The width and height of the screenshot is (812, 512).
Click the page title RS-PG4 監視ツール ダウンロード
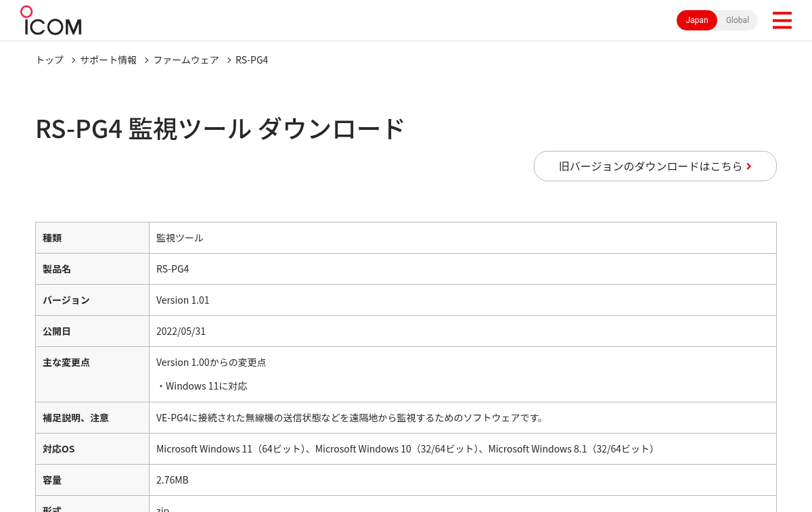tap(220, 129)
